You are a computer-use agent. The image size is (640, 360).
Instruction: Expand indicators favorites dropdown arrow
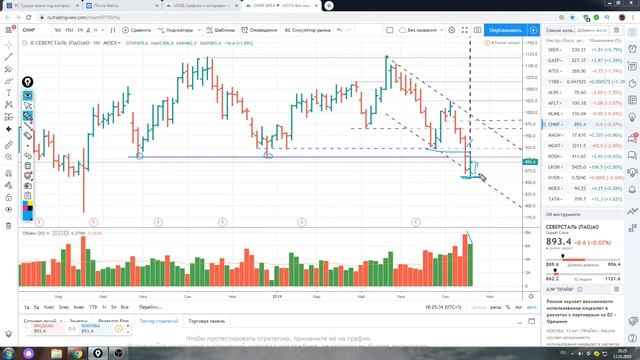click(x=199, y=30)
